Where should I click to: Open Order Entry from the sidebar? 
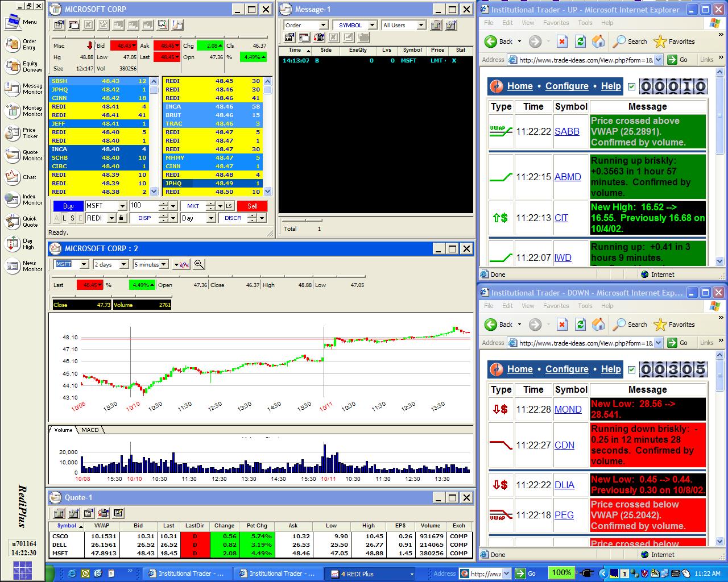13,44
